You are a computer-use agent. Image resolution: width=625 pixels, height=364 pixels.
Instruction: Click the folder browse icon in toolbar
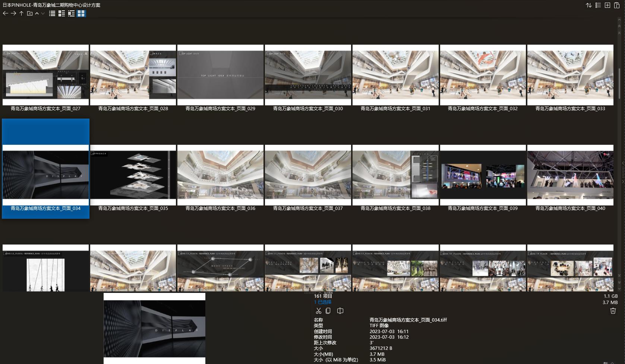[30, 13]
